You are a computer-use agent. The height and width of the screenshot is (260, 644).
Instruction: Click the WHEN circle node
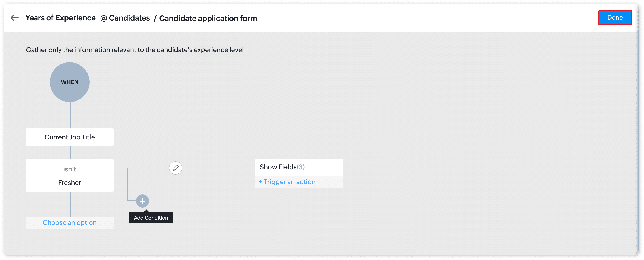point(69,82)
